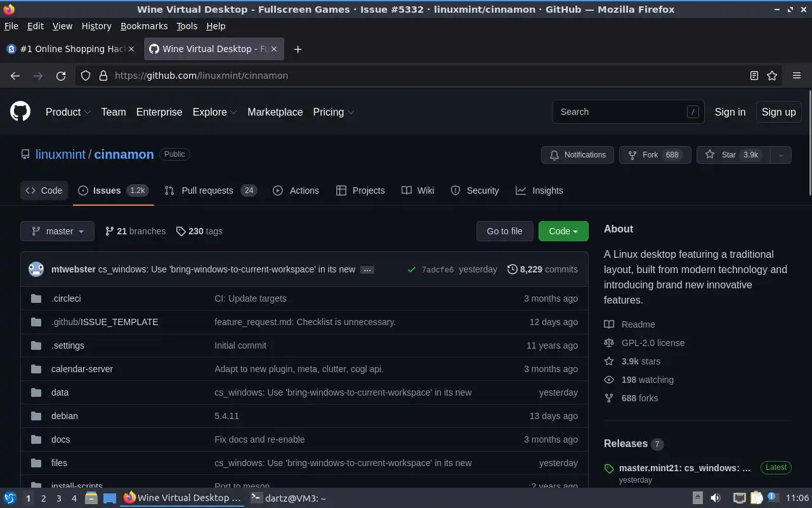Click the Go to file button
Viewport: 812px width, 508px height.
[x=504, y=231]
